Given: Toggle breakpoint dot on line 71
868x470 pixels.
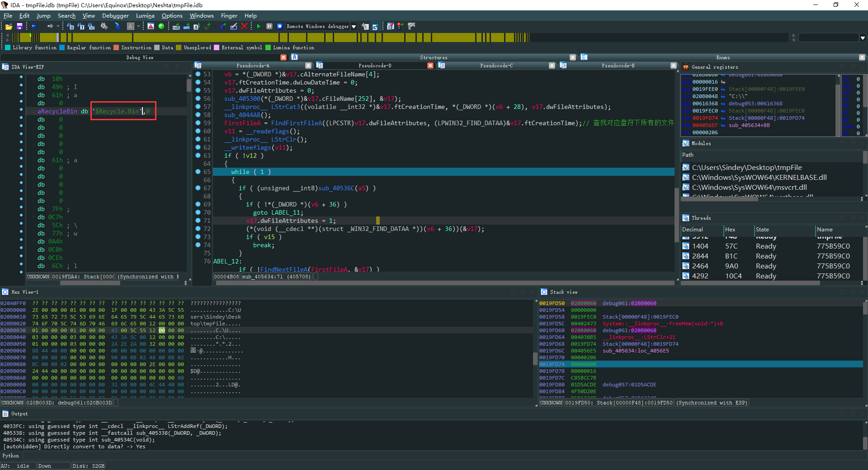Looking at the screenshot, I should pyautogui.click(x=198, y=221).
